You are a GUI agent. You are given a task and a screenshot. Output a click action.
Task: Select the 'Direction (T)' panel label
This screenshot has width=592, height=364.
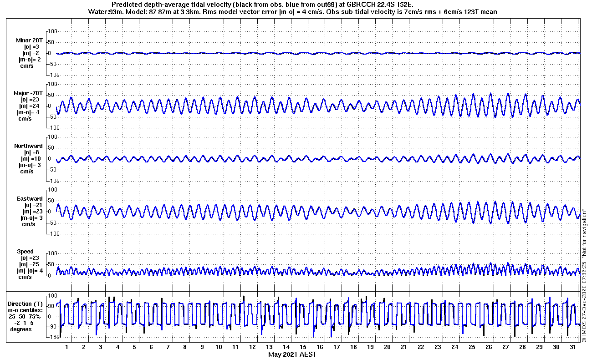click(x=26, y=304)
